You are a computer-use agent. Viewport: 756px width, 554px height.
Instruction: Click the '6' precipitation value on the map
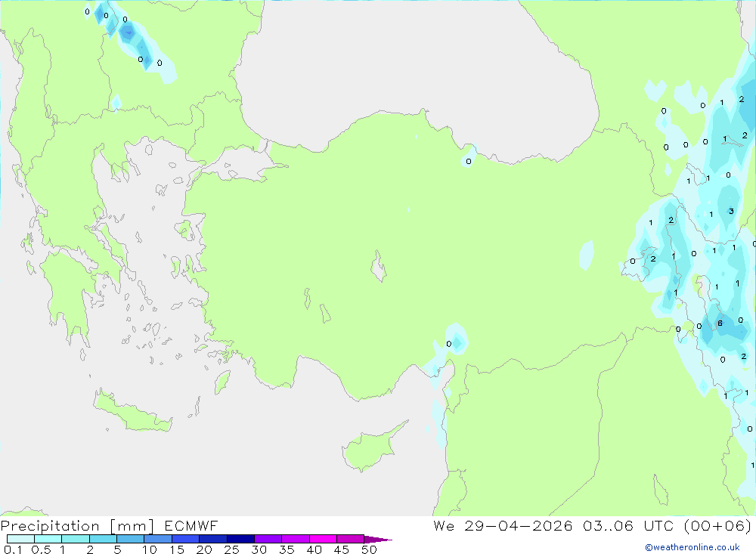tap(720, 323)
